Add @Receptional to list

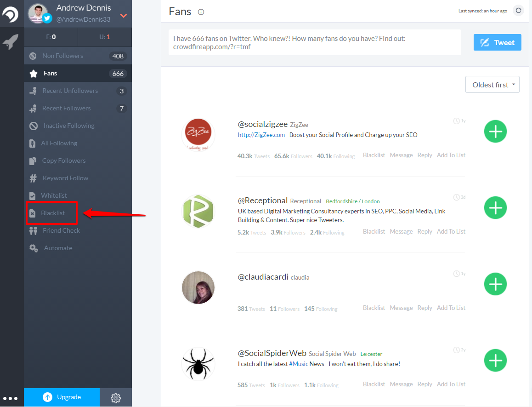[451, 232]
